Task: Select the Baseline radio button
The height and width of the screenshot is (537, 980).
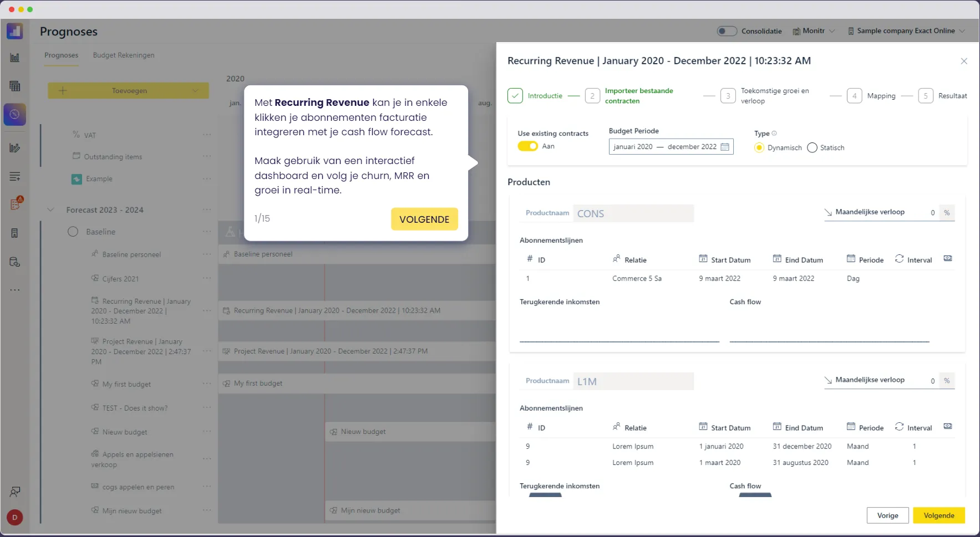Action: coord(73,232)
